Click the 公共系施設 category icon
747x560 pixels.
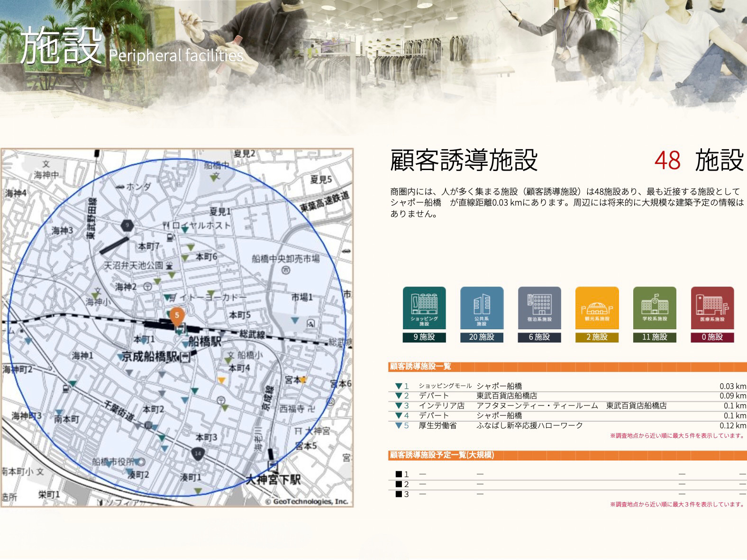pyautogui.click(x=482, y=308)
